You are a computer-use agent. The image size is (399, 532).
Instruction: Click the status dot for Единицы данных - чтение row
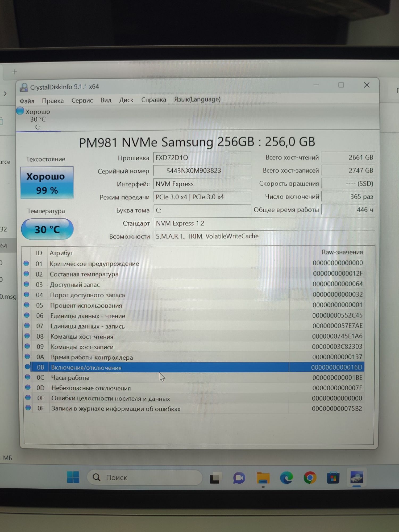27,315
